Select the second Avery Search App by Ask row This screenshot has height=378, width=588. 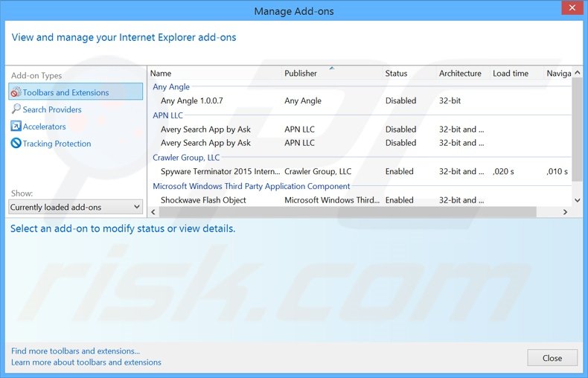point(360,143)
